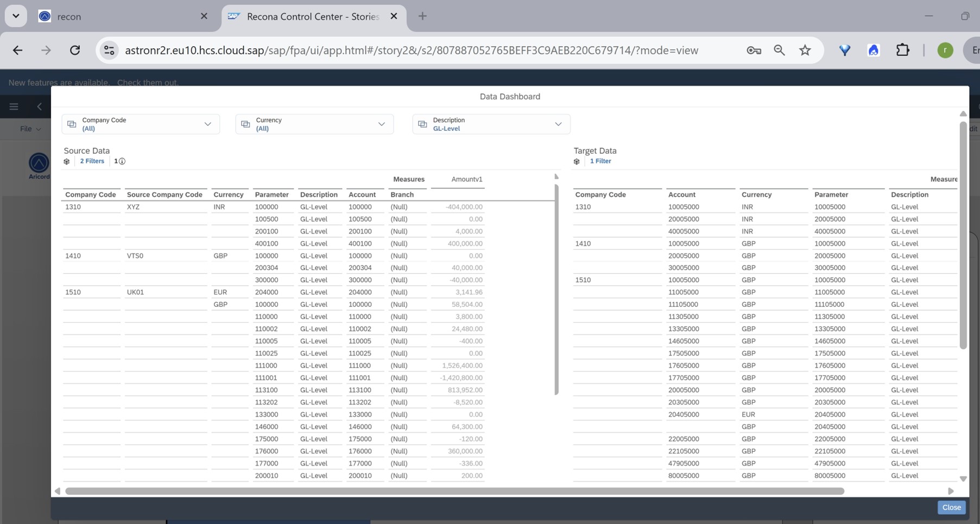Click the Currency filter icon
980x524 pixels.
[x=245, y=124]
